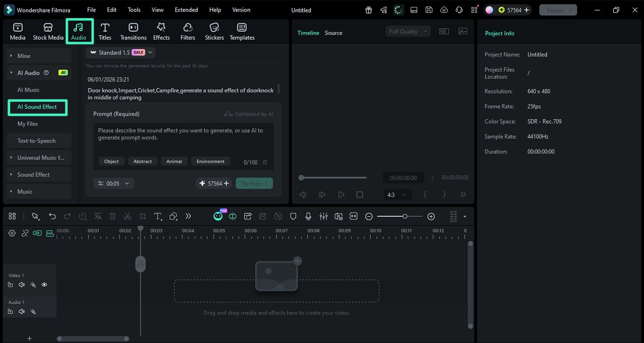Click the scissors split icon in toolbar
Screen dimensions: 644x343
(x=127, y=216)
